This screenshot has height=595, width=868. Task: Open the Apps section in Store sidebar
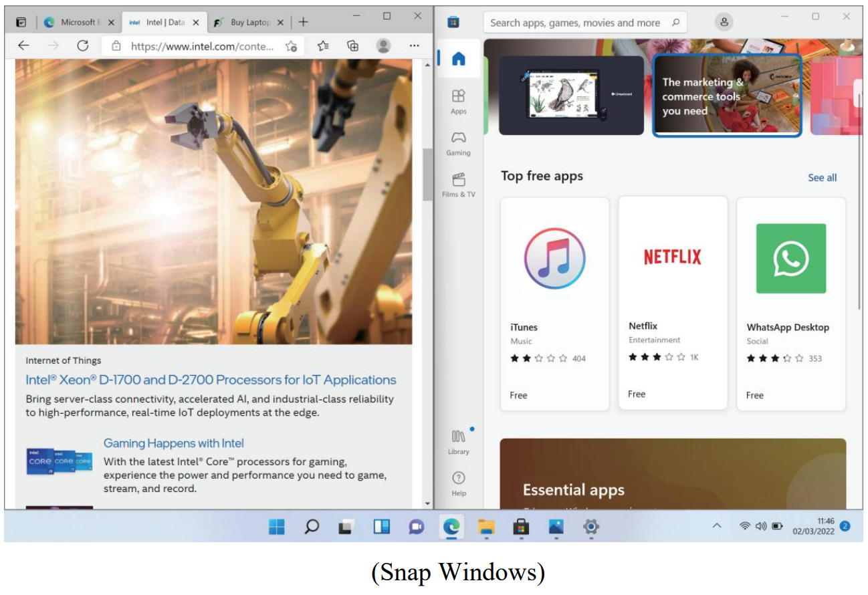(x=458, y=101)
